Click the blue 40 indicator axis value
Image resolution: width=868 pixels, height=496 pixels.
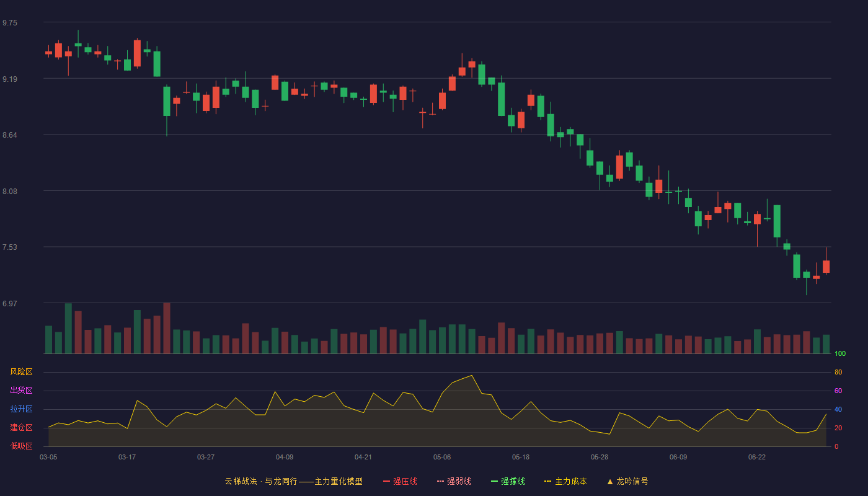pyautogui.click(x=838, y=409)
